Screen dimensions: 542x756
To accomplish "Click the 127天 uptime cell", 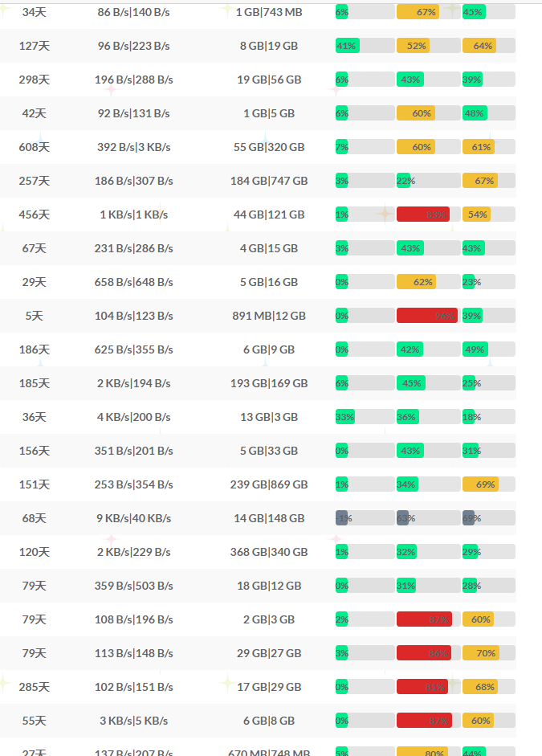I will point(35,46).
